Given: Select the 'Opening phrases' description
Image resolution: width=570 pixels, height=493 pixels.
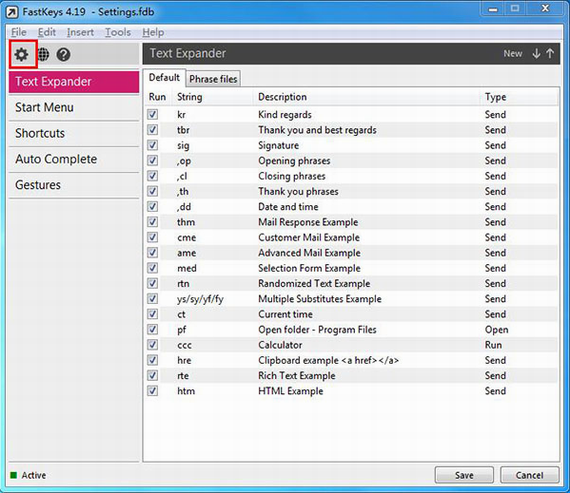Looking at the screenshot, I should tap(294, 161).
